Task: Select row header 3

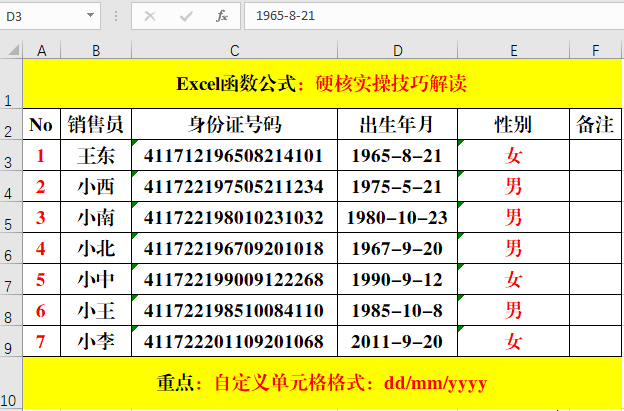Action: pyautogui.click(x=11, y=155)
